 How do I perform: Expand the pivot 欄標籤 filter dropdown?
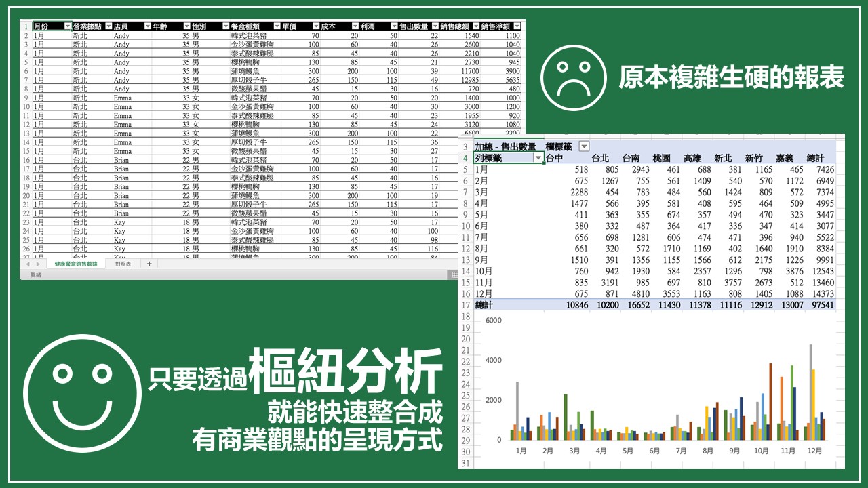(584, 146)
